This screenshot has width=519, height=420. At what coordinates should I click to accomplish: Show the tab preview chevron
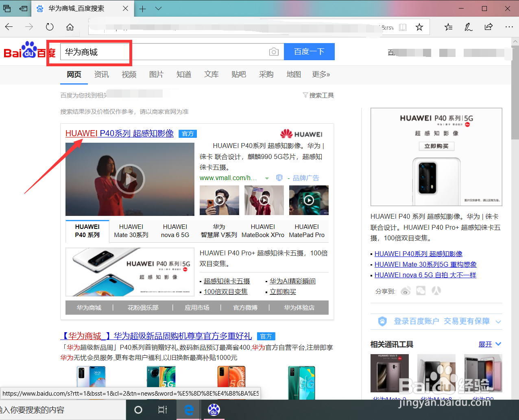pos(159,9)
